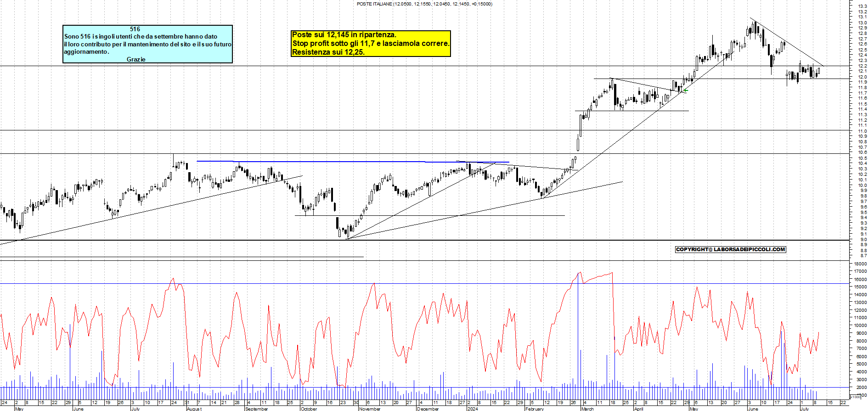Click the green arrow marker near the April breakout
Image resolution: width=868 pixels, height=411 pixels.
[686, 90]
